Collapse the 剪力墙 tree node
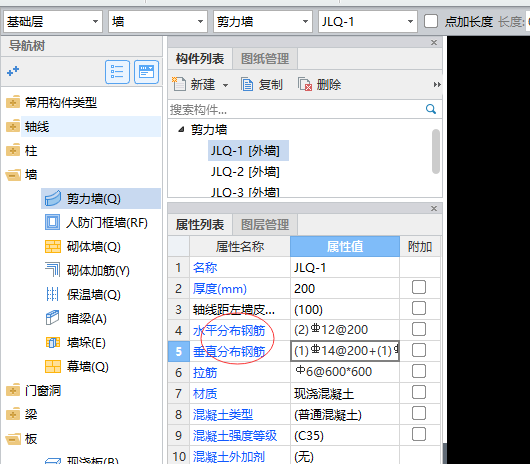The height and width of the screenshot is (464, 530). [182, 129]
